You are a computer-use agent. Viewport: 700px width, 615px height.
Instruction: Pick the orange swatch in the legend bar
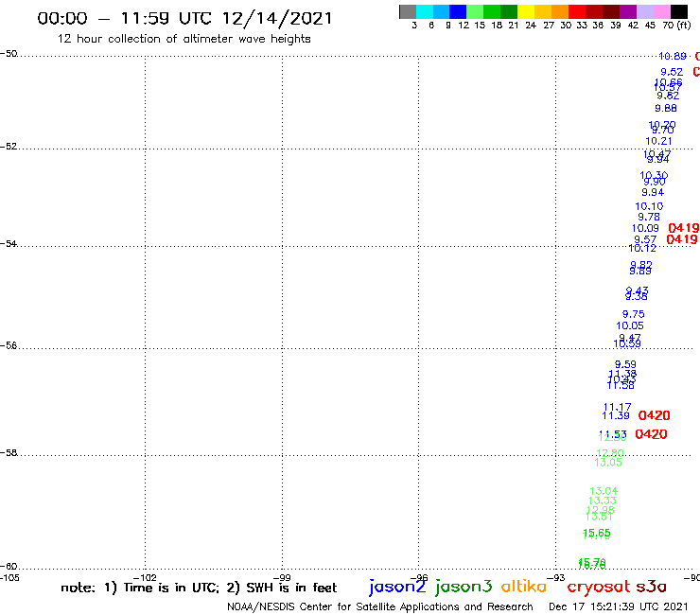pos(560,11)
